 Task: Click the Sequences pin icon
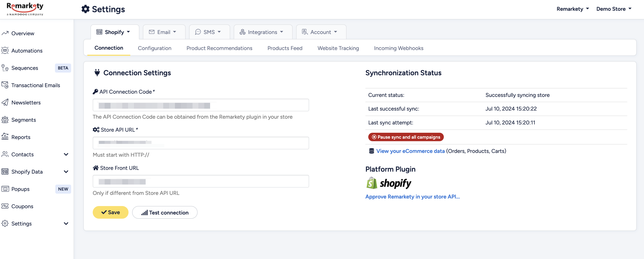(5, 68)
